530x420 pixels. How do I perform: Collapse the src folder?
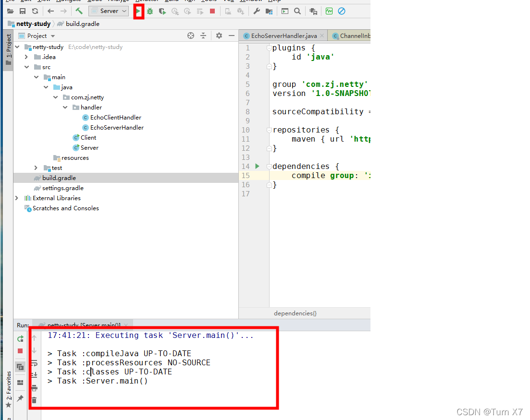pos(27,67)
